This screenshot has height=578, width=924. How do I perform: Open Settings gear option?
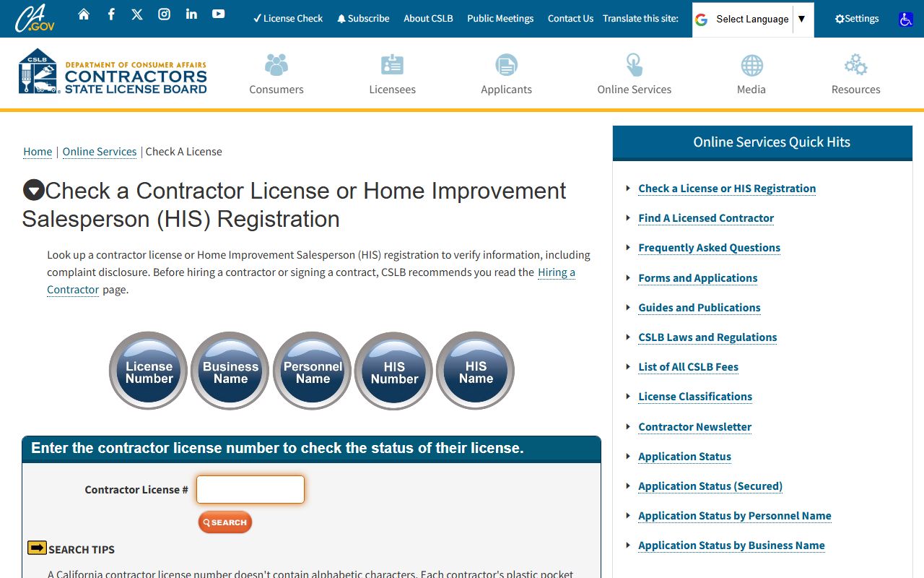click(857, 19)
